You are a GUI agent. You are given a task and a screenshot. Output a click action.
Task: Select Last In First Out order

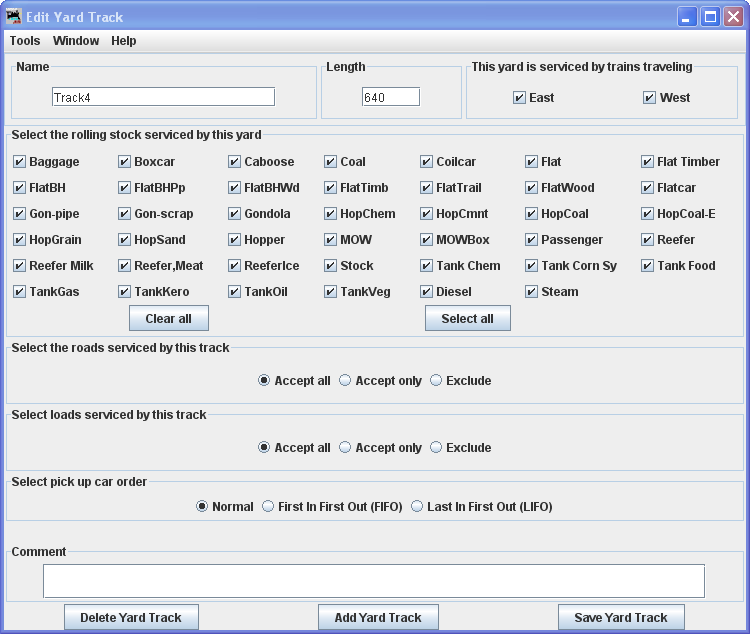click(417, 507)
